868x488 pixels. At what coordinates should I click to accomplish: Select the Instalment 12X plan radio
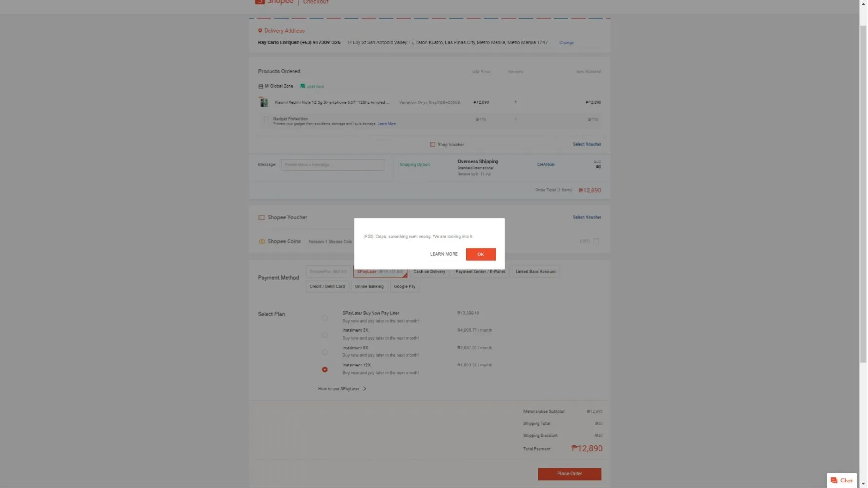[x=325, y=370]
